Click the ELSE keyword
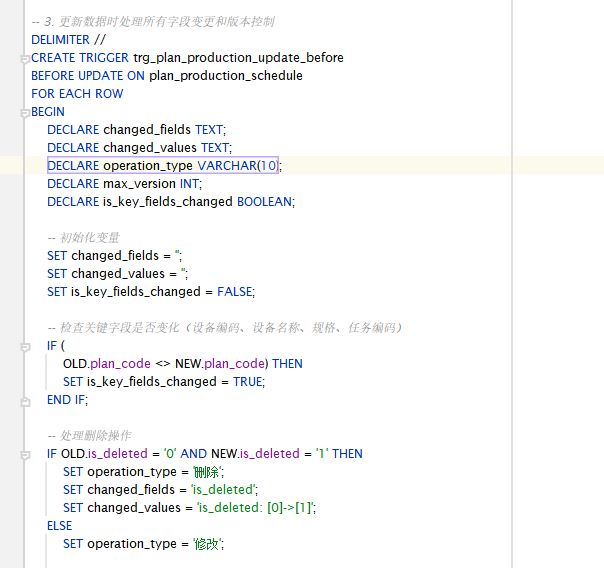Image resolution: width=604 pixels, height=568 pixels. 60,526
